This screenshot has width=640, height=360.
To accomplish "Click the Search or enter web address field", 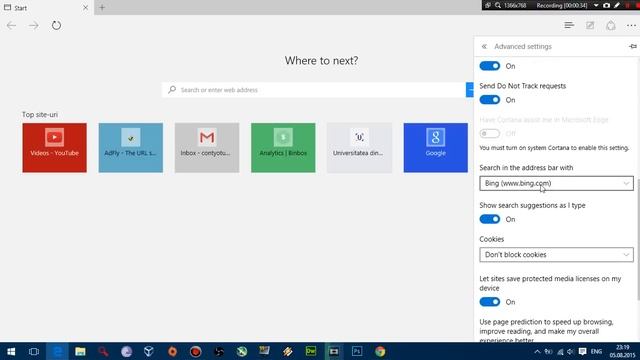I will click(x=313, y=90).
